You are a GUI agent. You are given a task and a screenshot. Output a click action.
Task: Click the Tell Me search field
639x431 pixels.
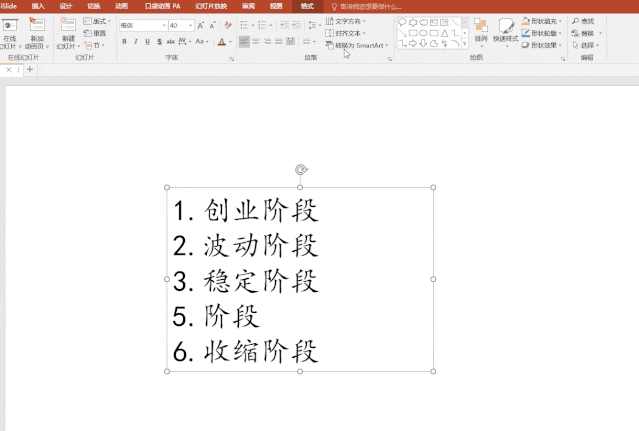point(367,7)
